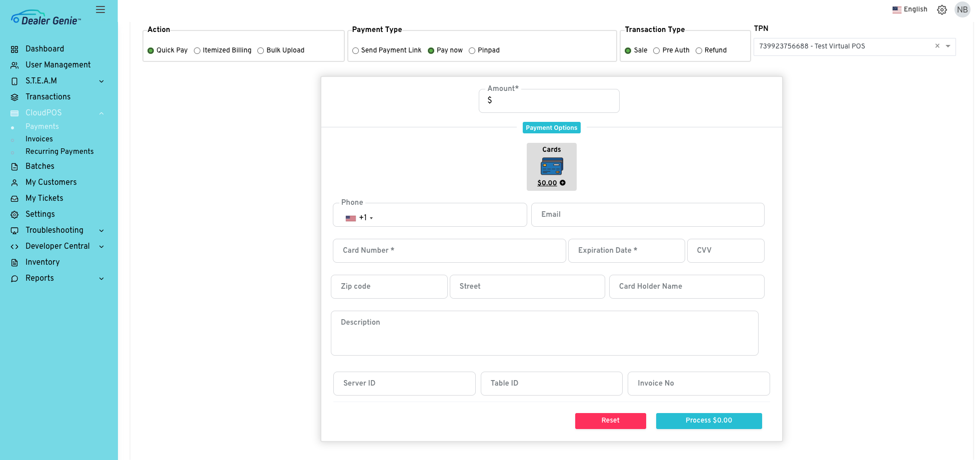The image size is (980, 460).
Task: Open the TPN dropdown arrow
Action: 948,46
